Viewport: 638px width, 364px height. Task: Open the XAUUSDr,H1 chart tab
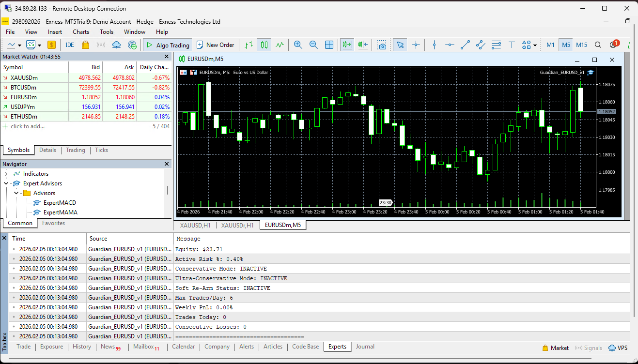[x=237, y=225]
